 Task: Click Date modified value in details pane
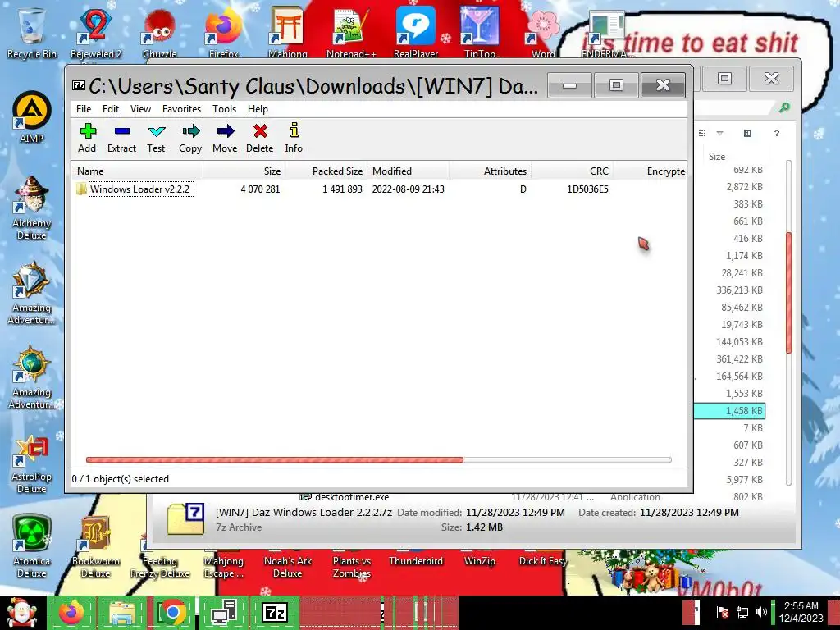[515, 512]
